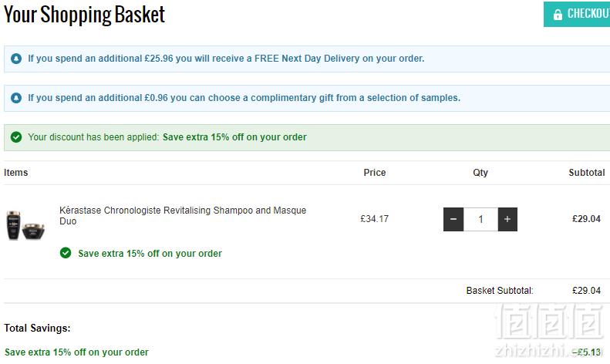Click the green check icon in the discount applied banner
The height and width of the screenshot is (364, 610).
16,137
